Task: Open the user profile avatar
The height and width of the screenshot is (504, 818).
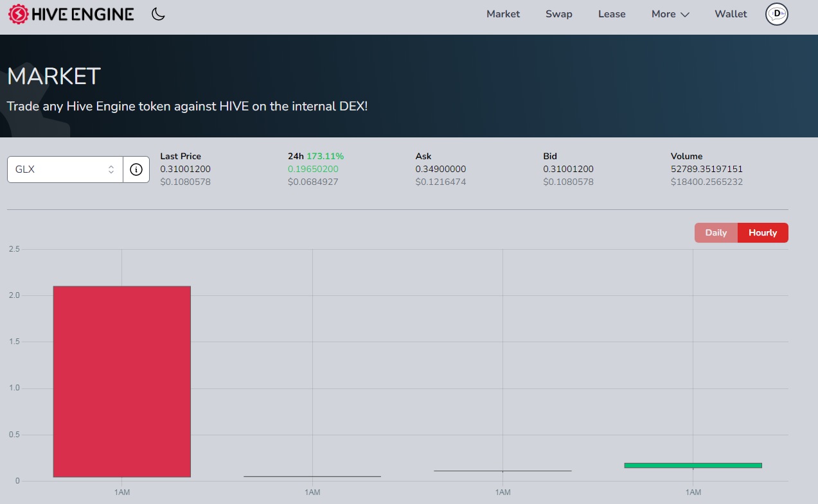Action: click(777, 14)
